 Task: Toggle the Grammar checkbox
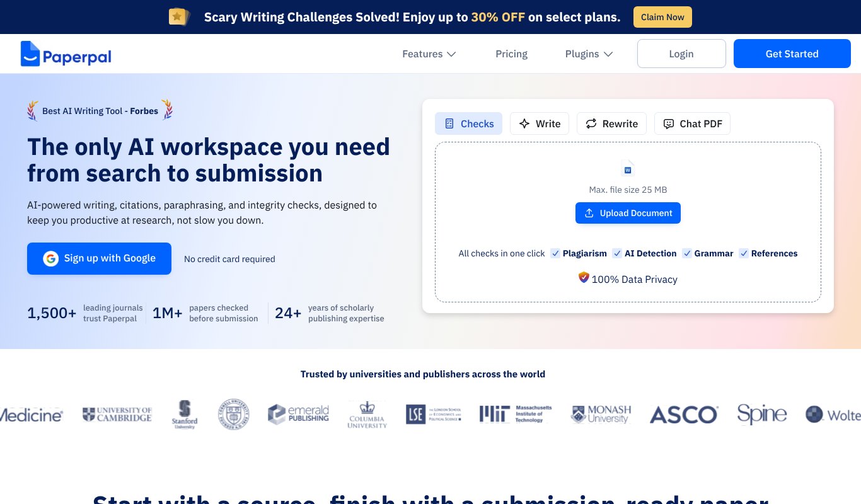pyautogui.click(x=687, y=253)
